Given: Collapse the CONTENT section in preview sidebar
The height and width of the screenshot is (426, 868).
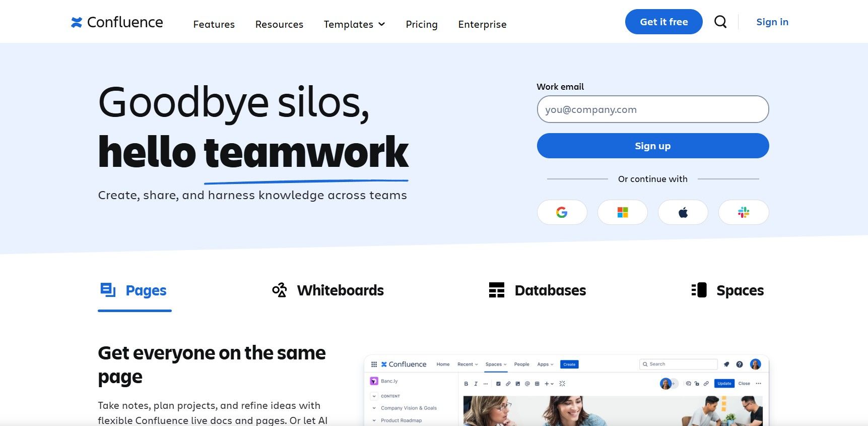Looking at the screenshot, I should click(x=374, y=396).
